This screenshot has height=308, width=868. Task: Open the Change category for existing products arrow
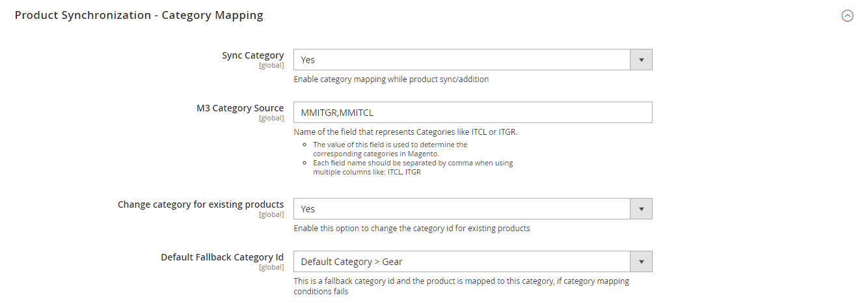[641, 209]
